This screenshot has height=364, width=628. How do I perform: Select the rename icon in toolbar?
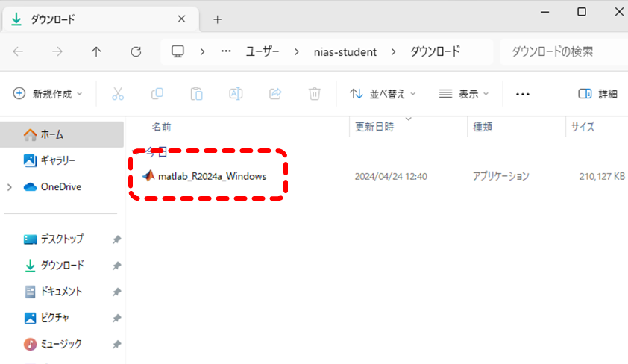[x=236, y=94]
